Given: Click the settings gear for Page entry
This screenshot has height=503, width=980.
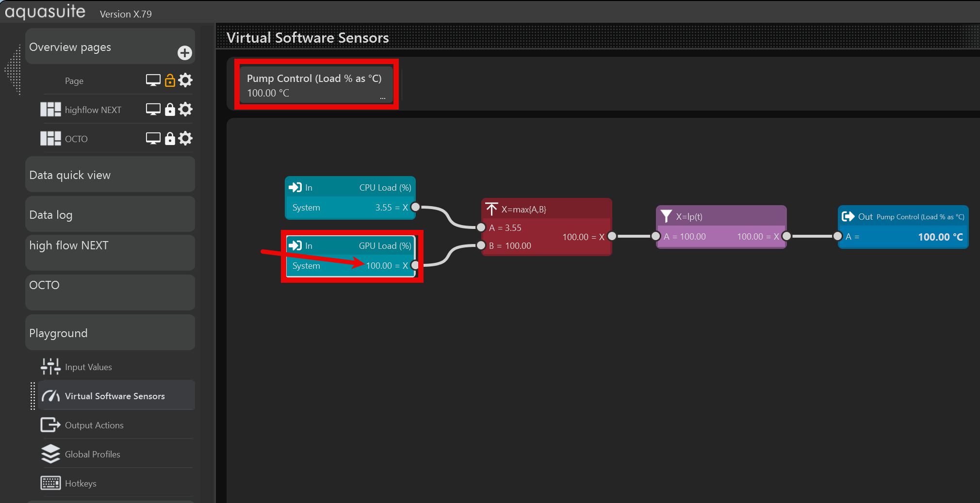Looking at the screenshot, I should click(185, 81).
